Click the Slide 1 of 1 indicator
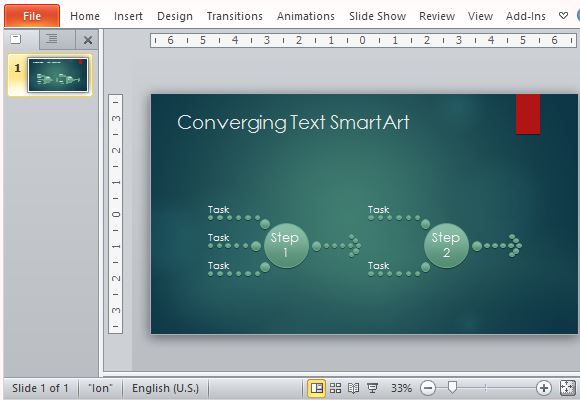This screenshot has width=580, height=400. [x=40, y=388]
